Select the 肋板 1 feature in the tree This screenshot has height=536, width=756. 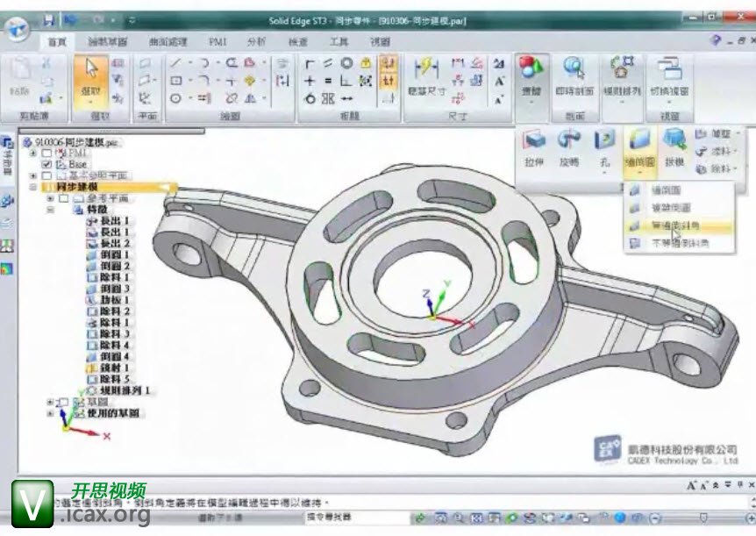108,300
